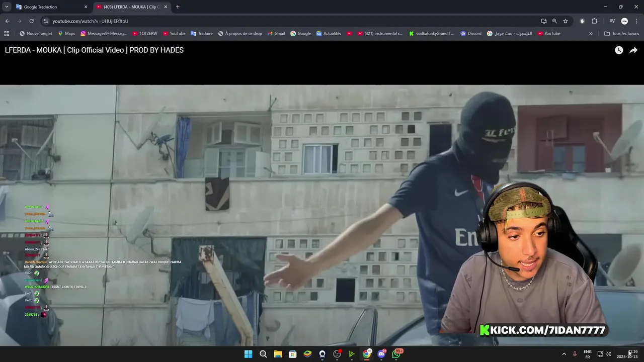
Task: Open the Nouvel onglet bookmark
Action: coord(36,34)
